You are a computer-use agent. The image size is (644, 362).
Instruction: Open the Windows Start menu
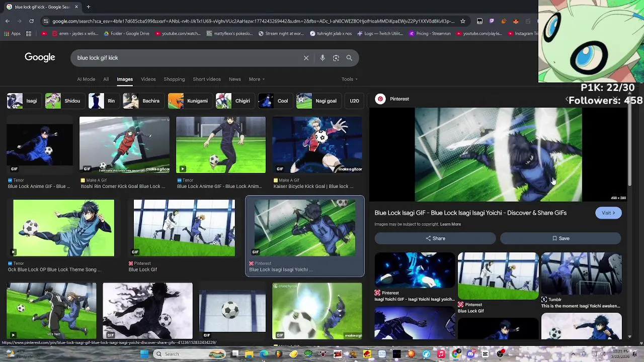pyautogui.click(x=144, y=354)
